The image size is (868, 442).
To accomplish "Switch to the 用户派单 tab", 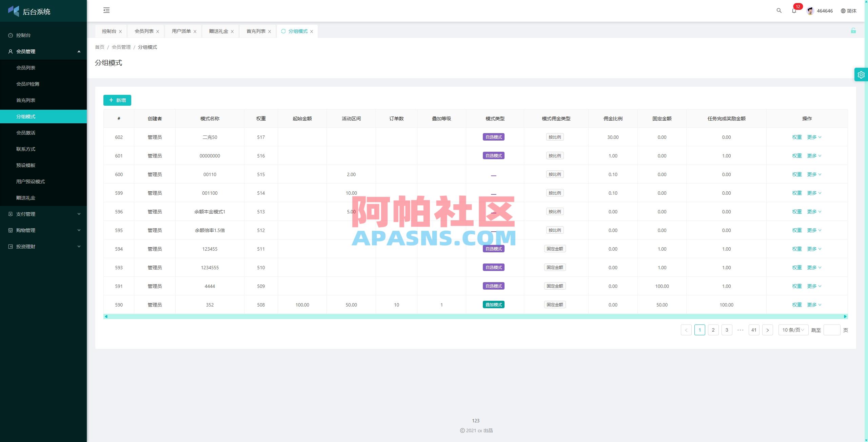I will (x=181, y=31).
